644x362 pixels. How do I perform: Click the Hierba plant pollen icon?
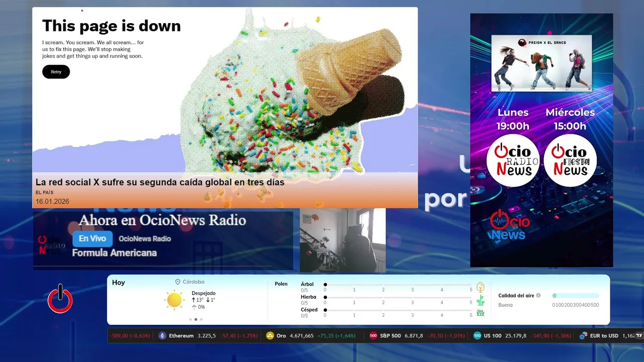tap(480, 300)
